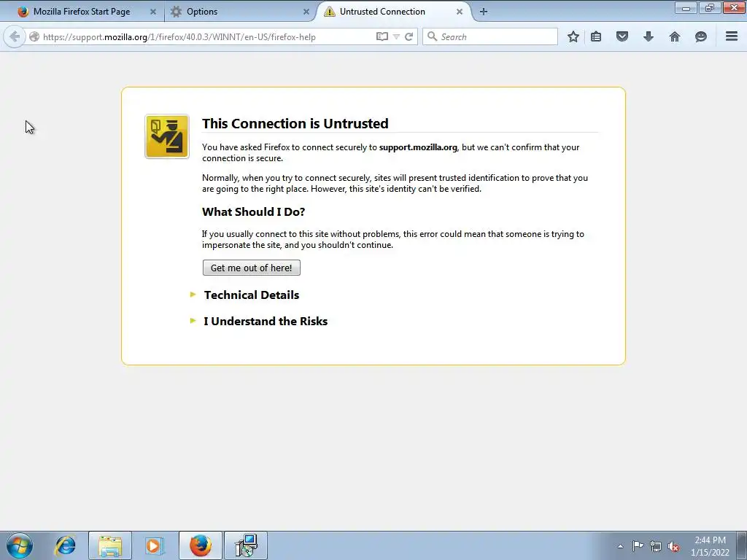This screenshot has width=747, height=560.
Task: Open Firefox Hello chat icon
Action: click(x=701, y=36)
